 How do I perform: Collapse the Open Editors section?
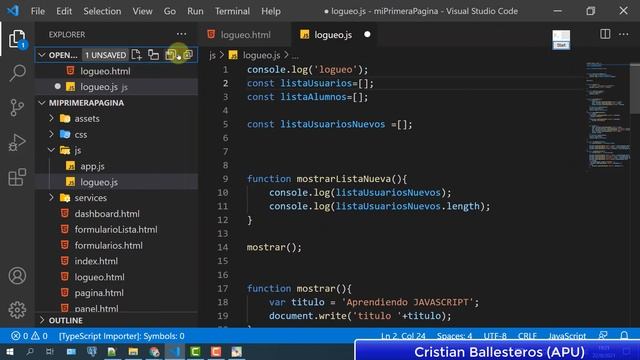[42, 55]
